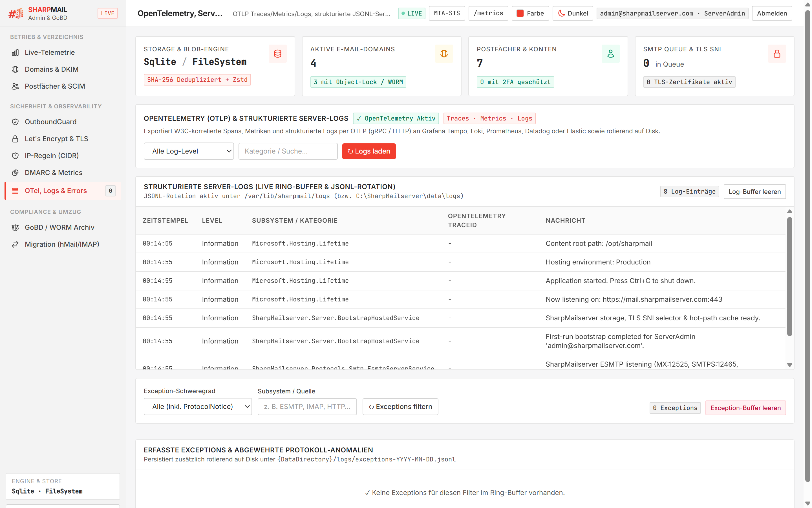This screenshot has width=812, height=508.
Task: Click the database icon in Storage card
Action: coord(277,54)
